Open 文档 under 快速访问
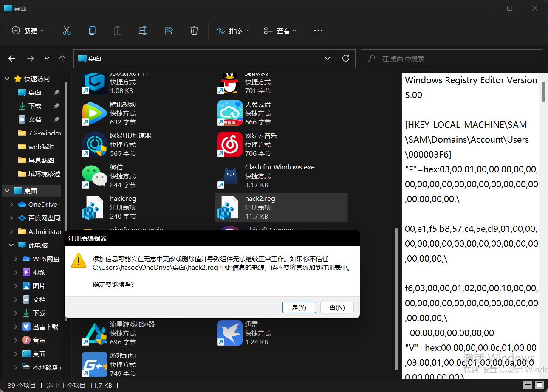The image size is (548, 392). coord(35,119)
